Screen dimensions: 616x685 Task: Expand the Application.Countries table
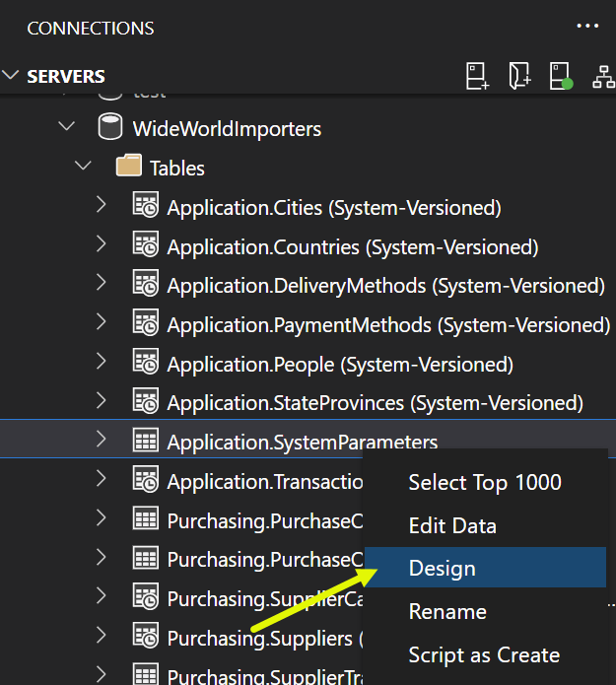pos(101,243)
